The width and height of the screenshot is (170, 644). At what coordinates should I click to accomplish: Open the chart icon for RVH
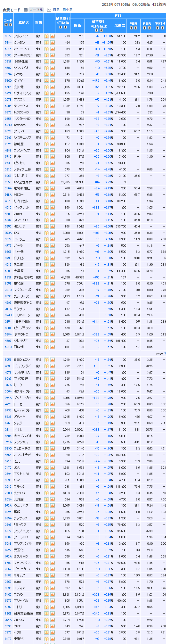tap(53, 157)
